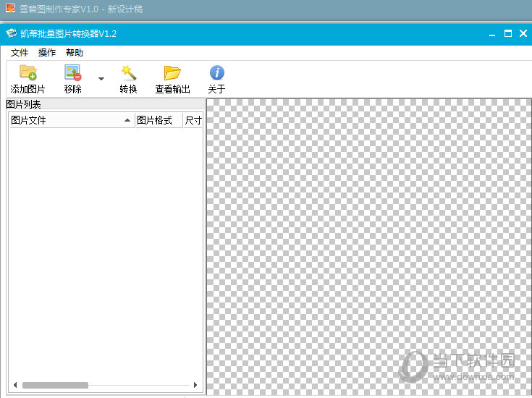This screenshot has height=398, width=532.
Task: Click the 尺寸 column header
Action: point(193,120)
